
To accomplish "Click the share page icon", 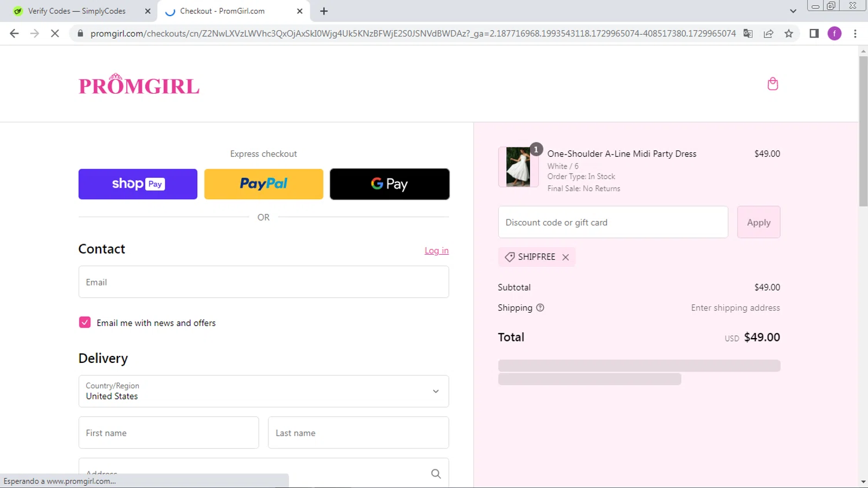I will [768, 34].
